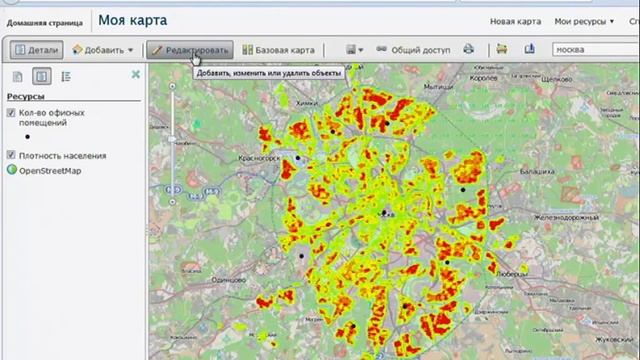Click the Химки label on map
640x360 pixels.
click(307, 103)
